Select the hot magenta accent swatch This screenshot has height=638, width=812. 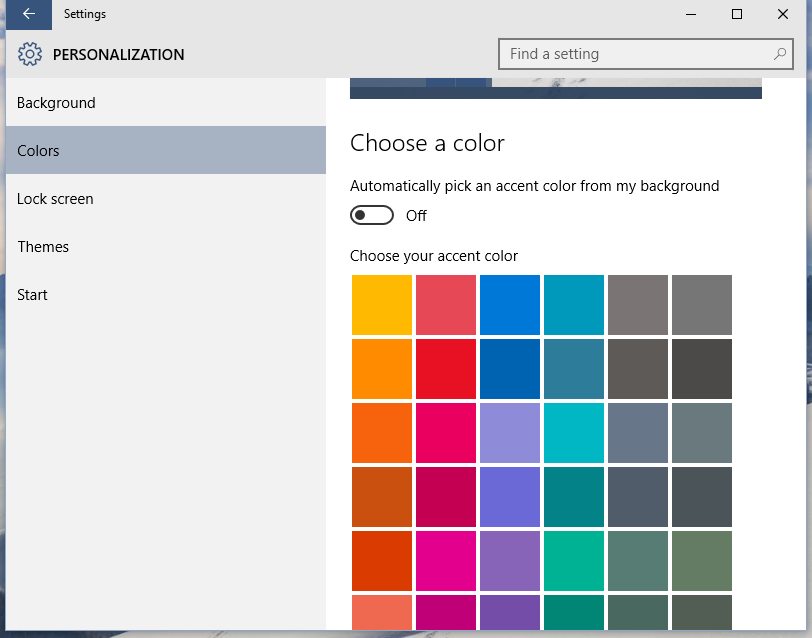coord(446,561)
